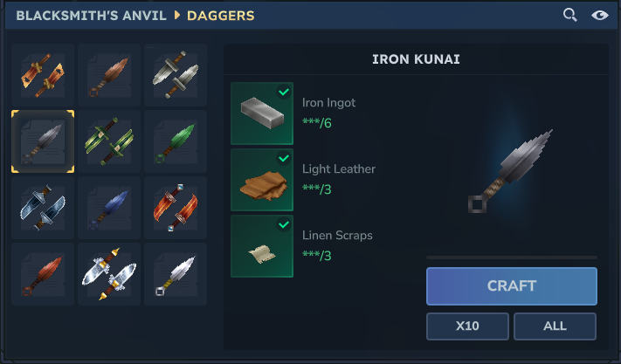Open the search magnifier icon

click(x=570, y=15)
